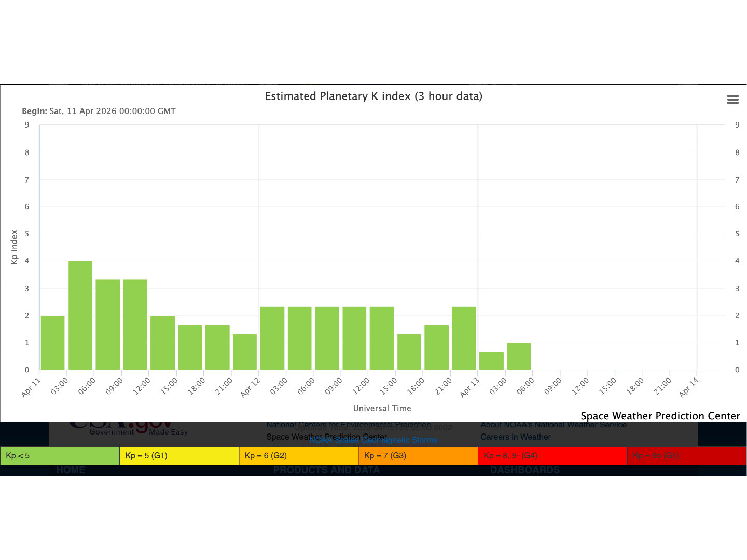Click the tallest bar at Kp 4
The image size is (747, 560).
[x=80, y=315]
